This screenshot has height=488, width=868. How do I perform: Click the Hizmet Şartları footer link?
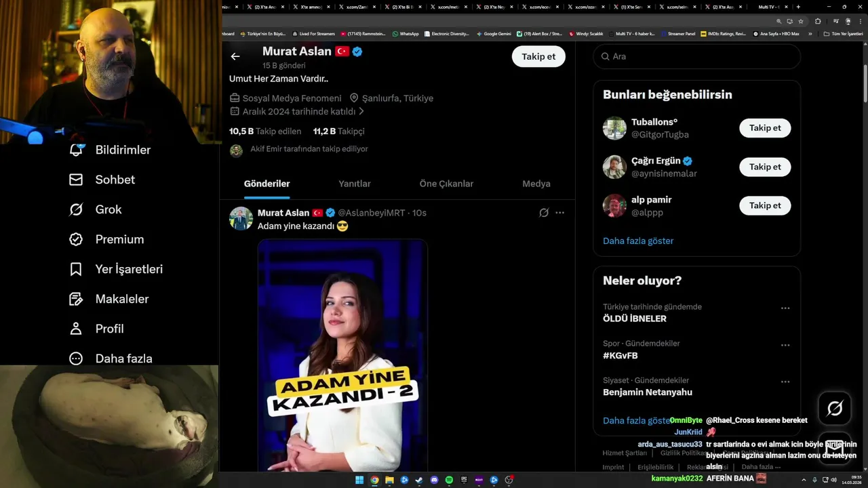coord(624,453)
